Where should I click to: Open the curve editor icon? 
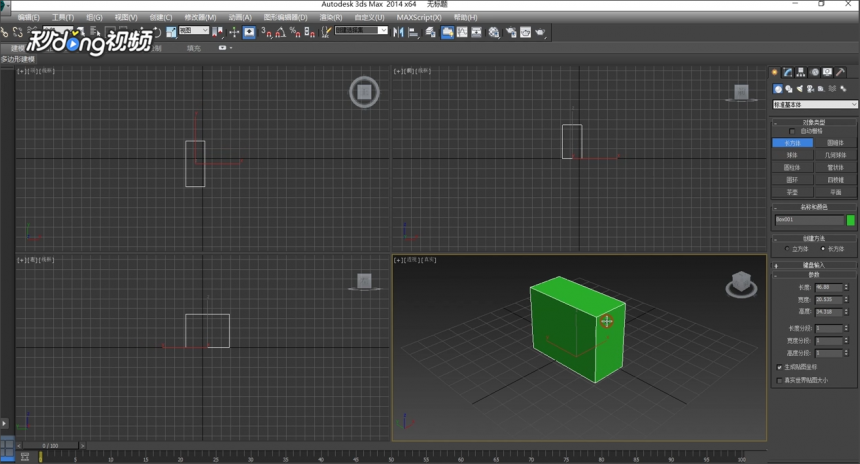click(462, 32)
